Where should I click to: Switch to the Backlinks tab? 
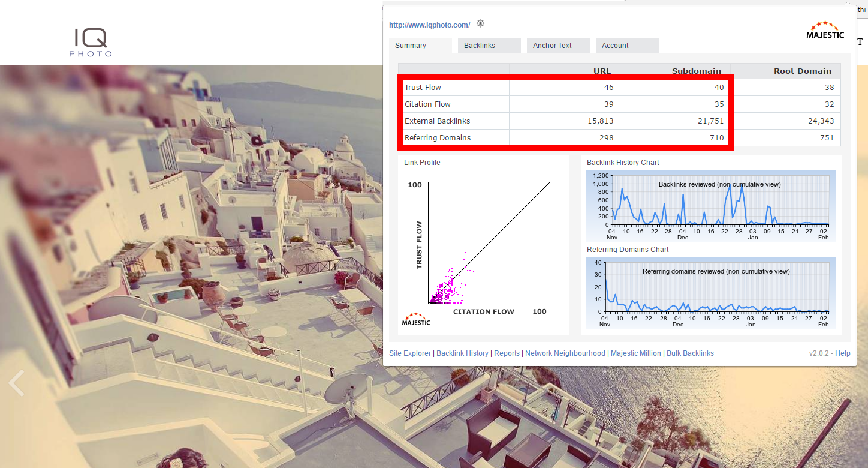click(x=489, y=46)
